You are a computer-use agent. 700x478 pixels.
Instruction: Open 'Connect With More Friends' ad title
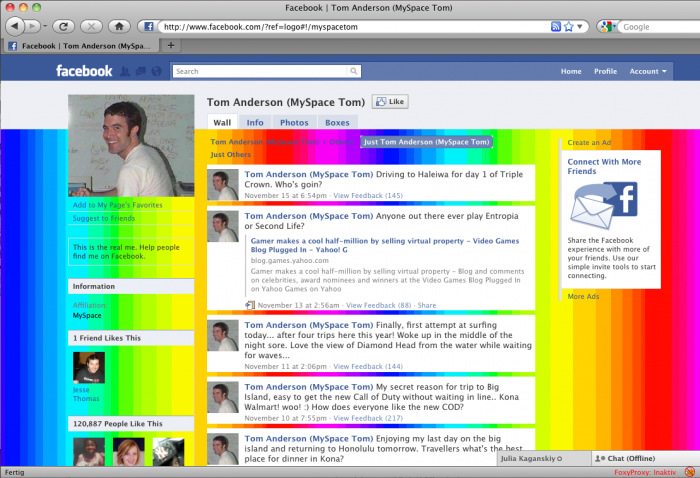coord(604,166)
